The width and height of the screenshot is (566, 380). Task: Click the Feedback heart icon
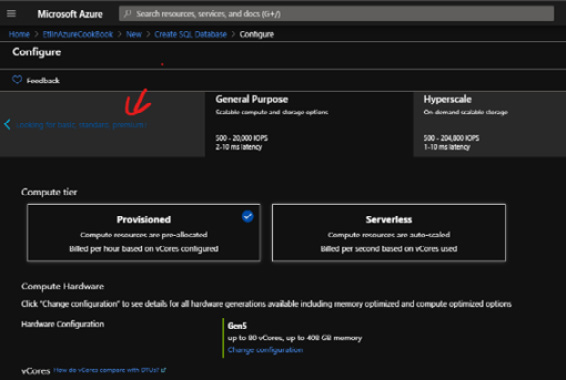(17, 80)
